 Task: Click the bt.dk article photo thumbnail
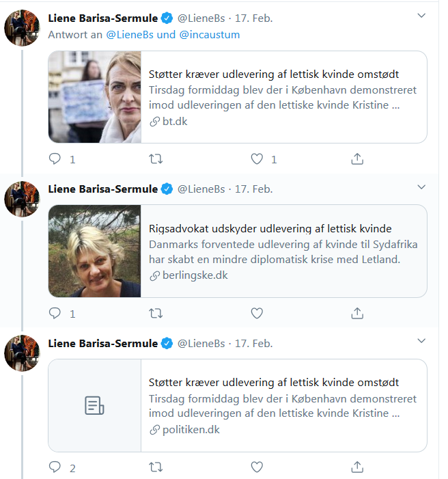95,97
